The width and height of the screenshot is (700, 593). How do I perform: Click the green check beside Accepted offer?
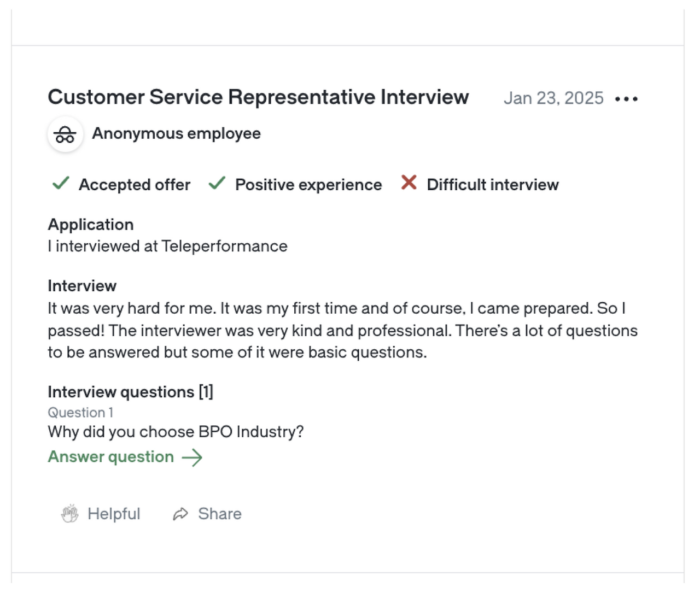click(x=61, y=183)
